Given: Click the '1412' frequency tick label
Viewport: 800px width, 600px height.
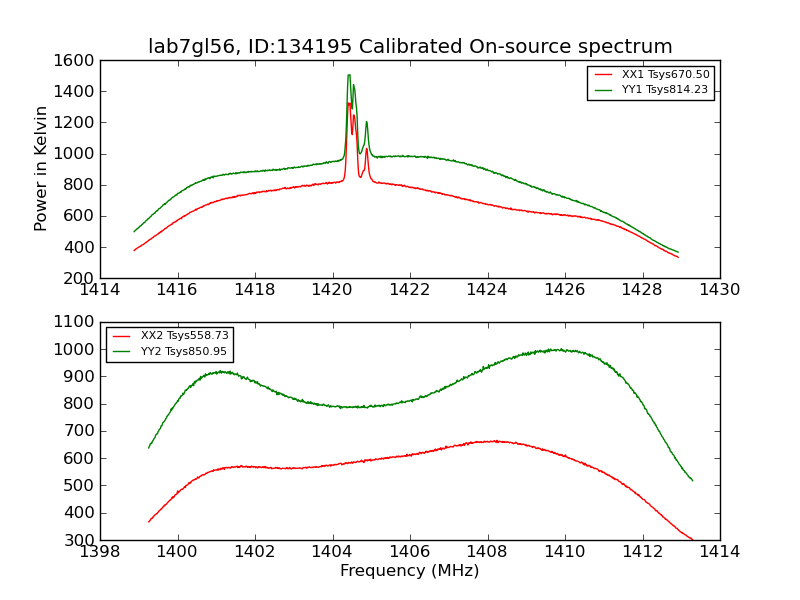Looking at the screenshot, I should coord(642,552).
